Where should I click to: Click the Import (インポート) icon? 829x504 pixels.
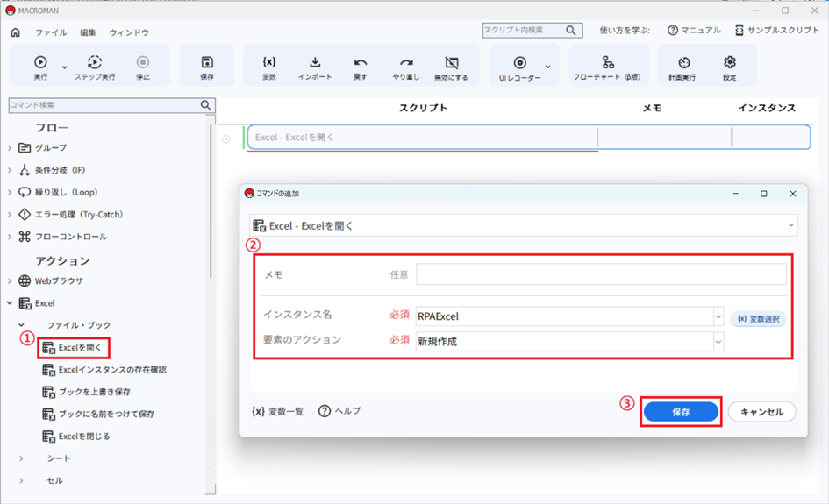click(x=315, y=63)
